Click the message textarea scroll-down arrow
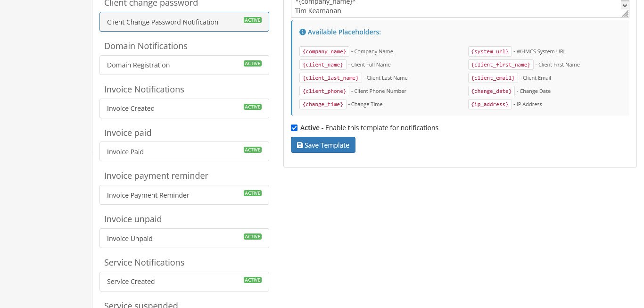 [625, 5]
